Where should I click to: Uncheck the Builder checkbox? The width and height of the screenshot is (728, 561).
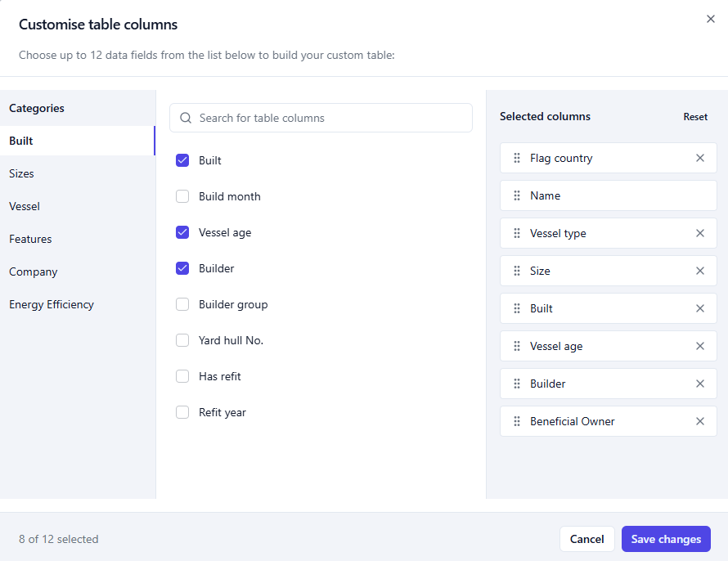182,269
